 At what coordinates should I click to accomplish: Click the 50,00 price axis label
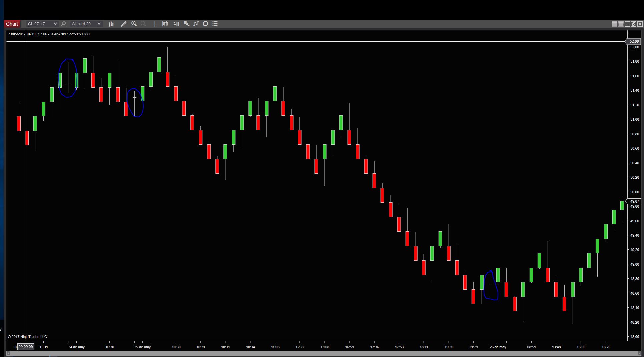coord(634,192)
